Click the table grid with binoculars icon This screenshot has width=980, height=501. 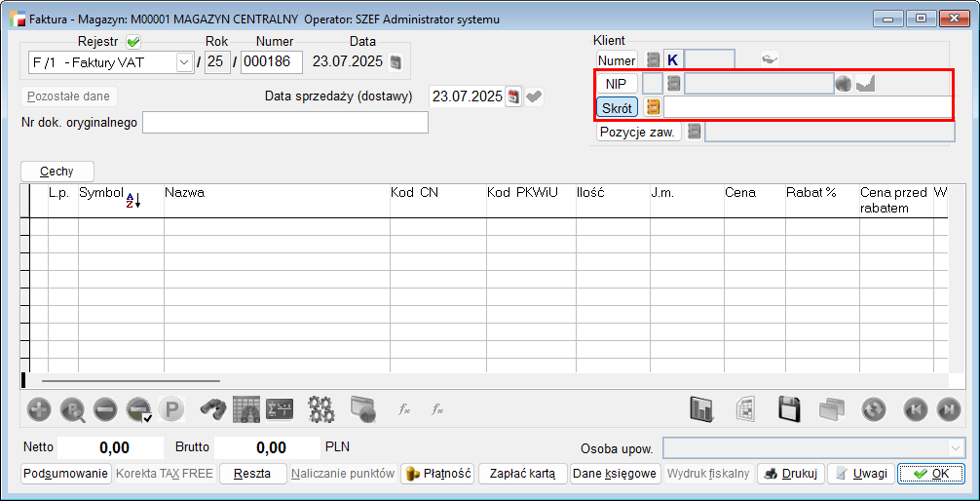pyautogui.click(x=246, y=410)
